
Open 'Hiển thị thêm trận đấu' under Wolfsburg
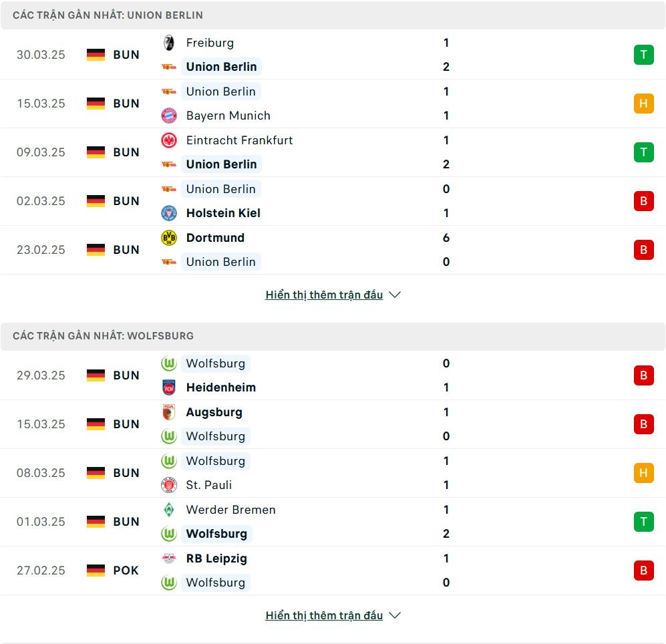click(x=324, y=615)
